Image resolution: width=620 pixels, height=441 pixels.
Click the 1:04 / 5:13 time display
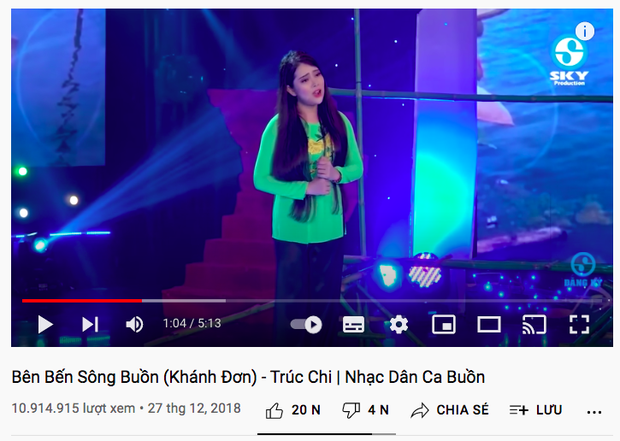pos(192,323)
